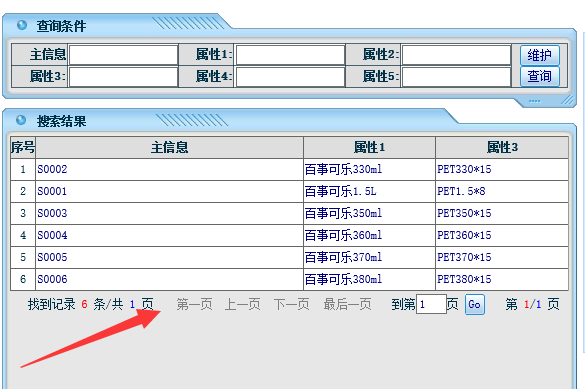Open record S0002 link
The height and width of the screenshot is (389, 585).
(x=52, y=169)
